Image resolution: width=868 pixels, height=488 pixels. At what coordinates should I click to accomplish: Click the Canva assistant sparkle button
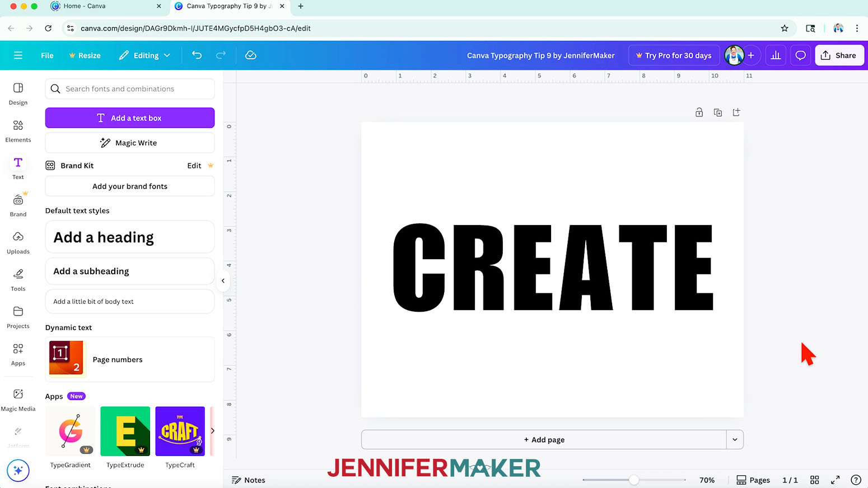(18, 470)
